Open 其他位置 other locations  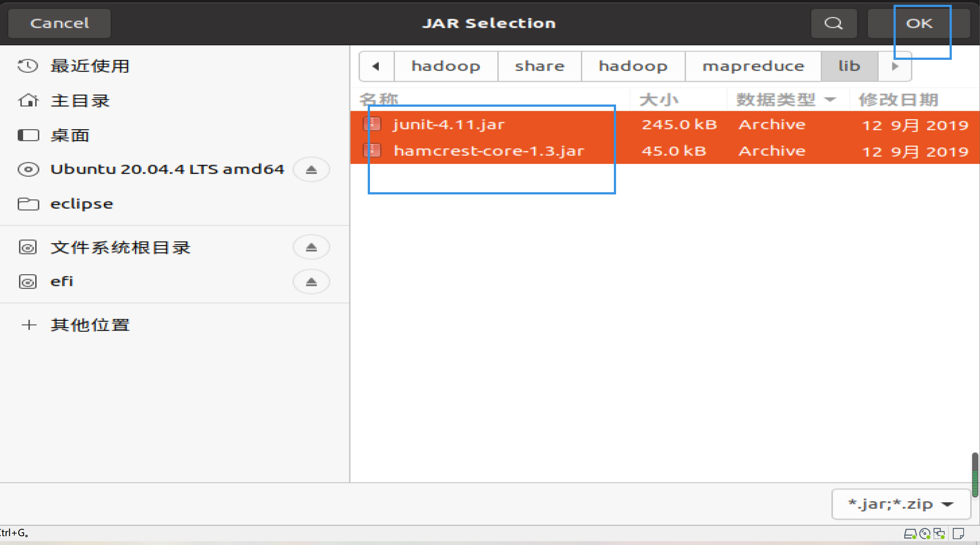(x=90, y=325)
